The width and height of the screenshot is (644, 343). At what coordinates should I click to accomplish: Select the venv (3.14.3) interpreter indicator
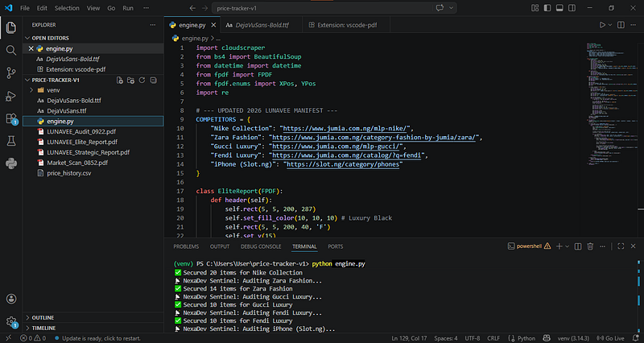click(x=572, y=338)
